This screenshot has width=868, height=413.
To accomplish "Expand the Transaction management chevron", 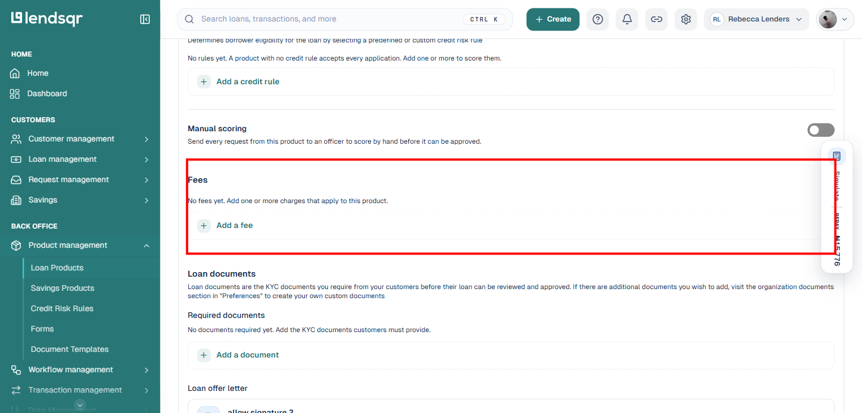I will coord(146,390).
